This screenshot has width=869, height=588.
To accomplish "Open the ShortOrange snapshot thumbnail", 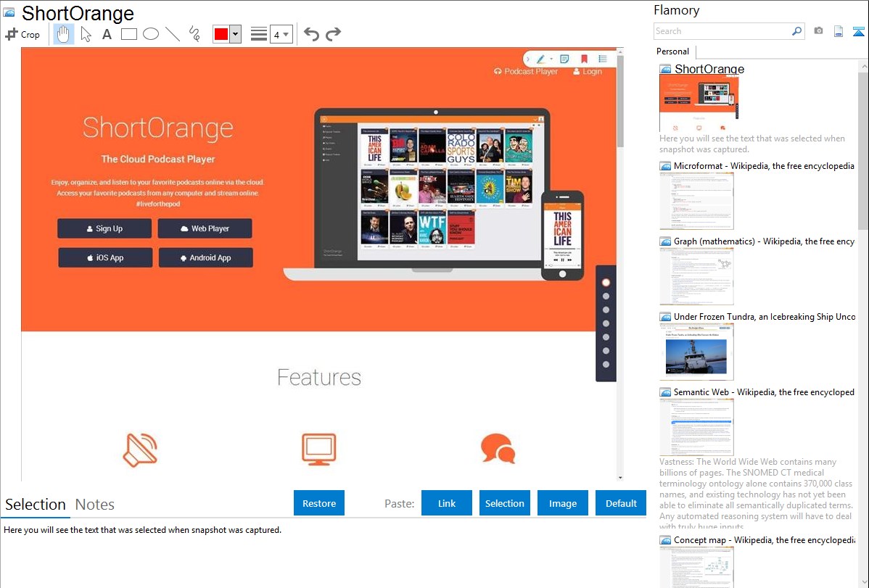I will [699, 103].
